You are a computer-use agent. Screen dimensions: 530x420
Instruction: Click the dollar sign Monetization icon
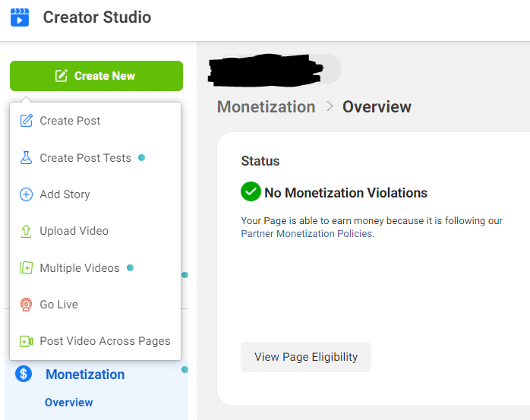point(24,374)
